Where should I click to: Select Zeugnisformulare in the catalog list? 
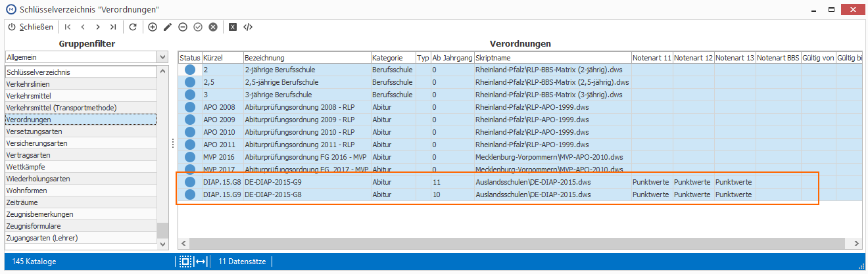[x=81, y=226]
